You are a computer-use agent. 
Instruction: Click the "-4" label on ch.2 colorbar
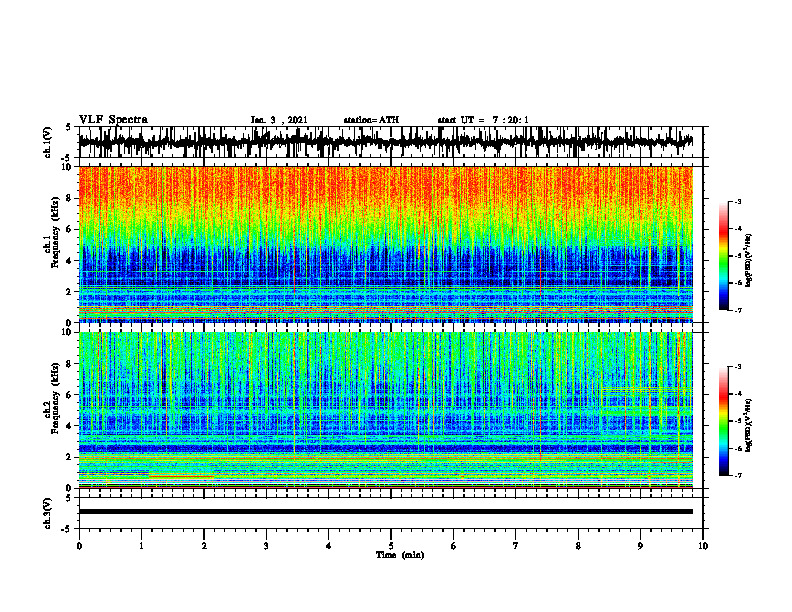click(x=738, y=394)
